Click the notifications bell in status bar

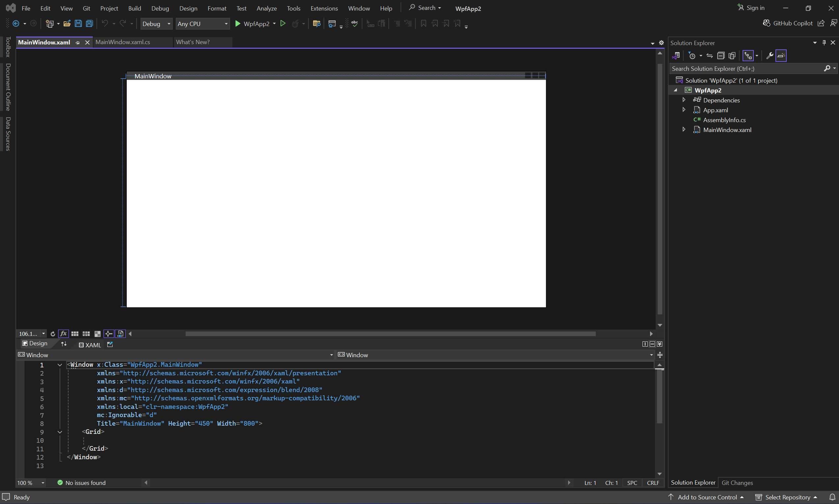click(832, 497)
